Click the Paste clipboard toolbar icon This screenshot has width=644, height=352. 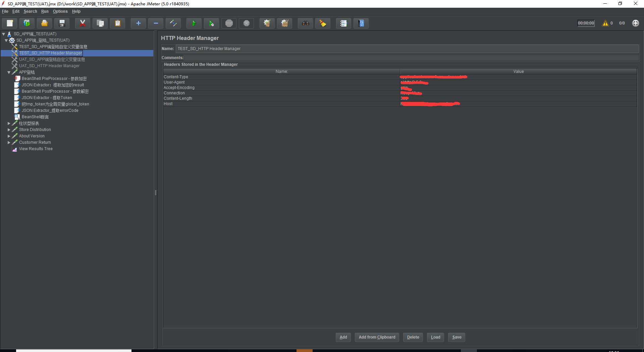tap(117, 23)
